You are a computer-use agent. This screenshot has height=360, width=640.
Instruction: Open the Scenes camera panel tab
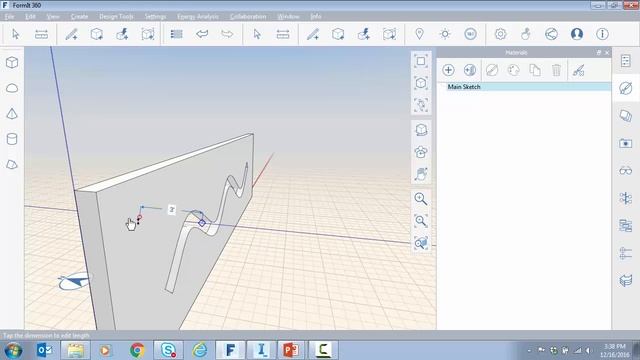[x=626, y=143]
